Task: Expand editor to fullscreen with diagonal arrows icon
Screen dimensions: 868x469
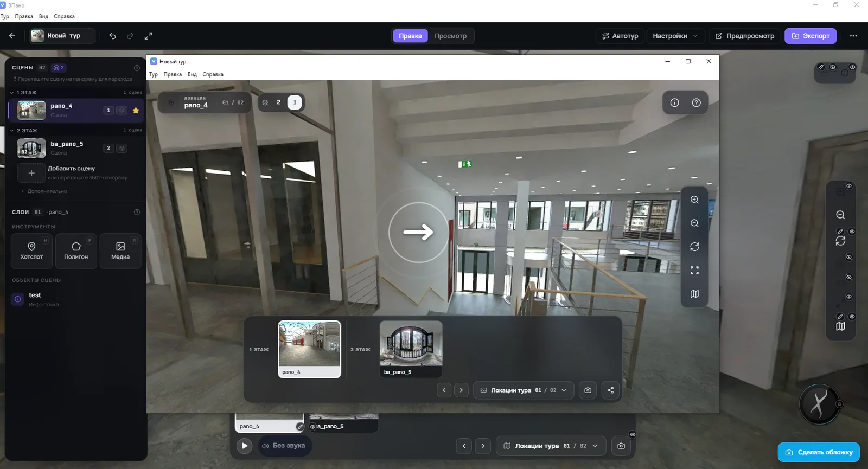Action: coord(148,36)
